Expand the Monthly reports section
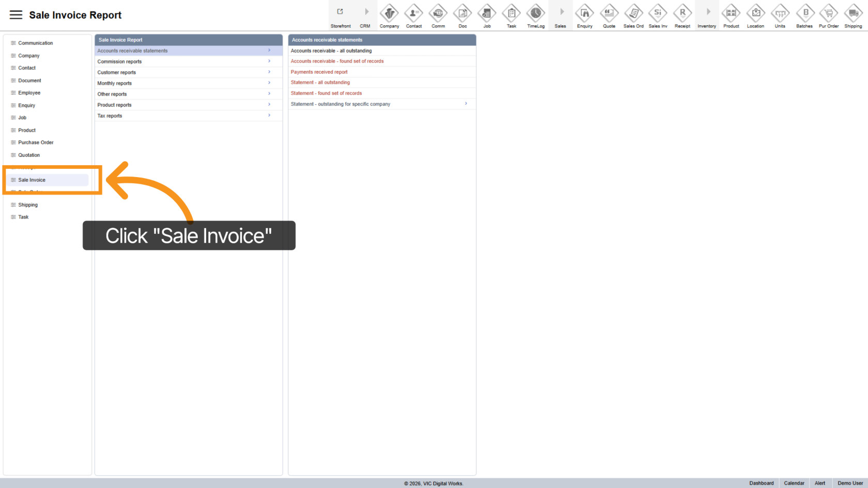Image resolution: width=868 pixels, height=488 pixels. point(114,83)
